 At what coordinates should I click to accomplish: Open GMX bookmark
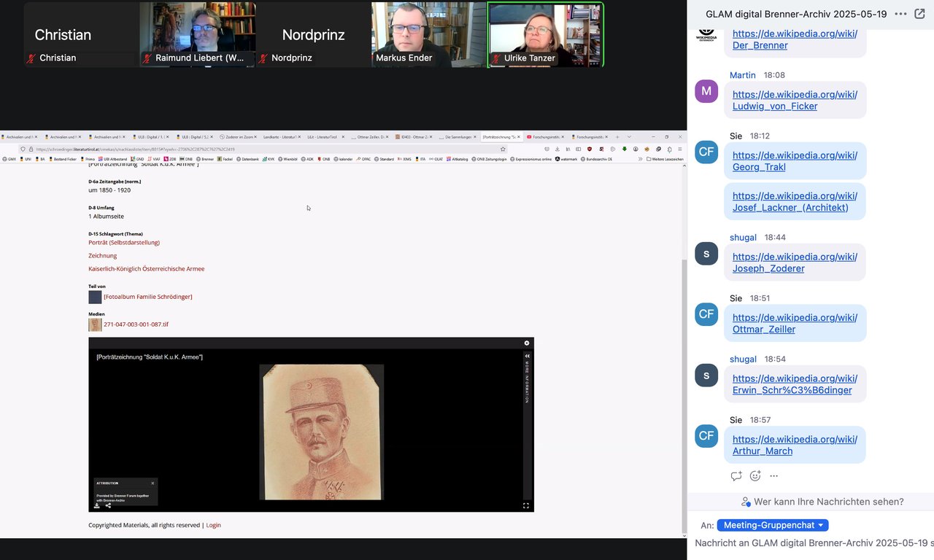[x=9, y=159]
